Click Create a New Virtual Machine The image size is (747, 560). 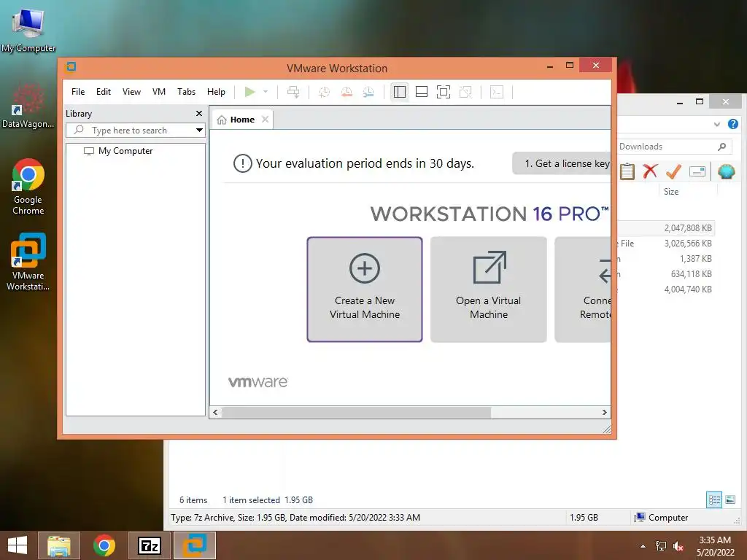[x=365, y=289]
